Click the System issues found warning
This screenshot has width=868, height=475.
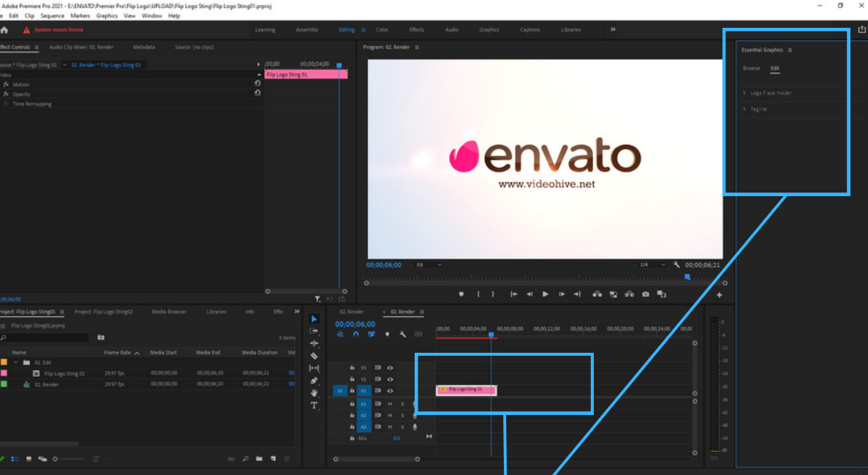[x=53, y=30]
